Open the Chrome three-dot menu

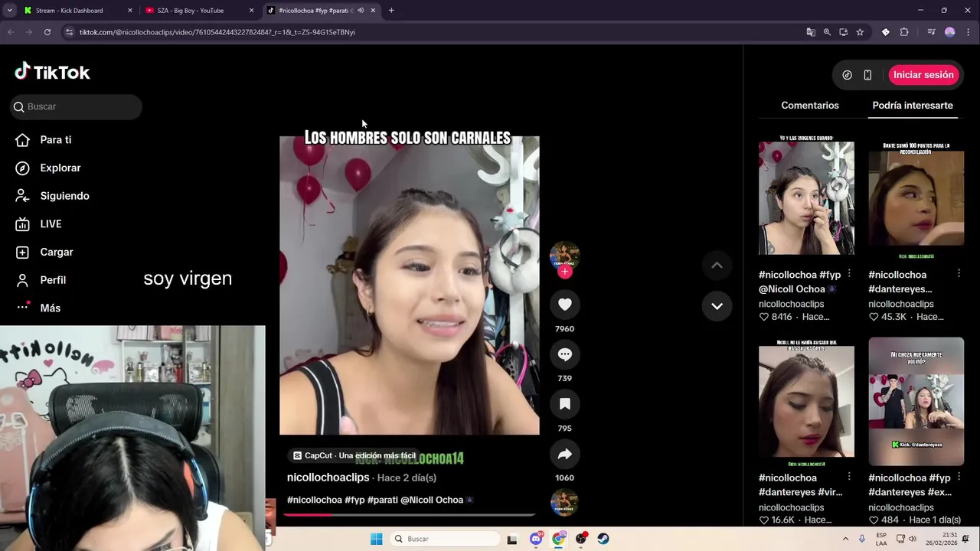(x=968, y=32)
